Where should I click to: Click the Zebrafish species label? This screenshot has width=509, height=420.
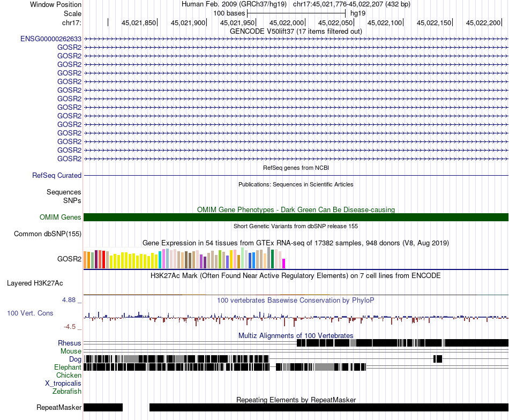[x=67, y=391]
